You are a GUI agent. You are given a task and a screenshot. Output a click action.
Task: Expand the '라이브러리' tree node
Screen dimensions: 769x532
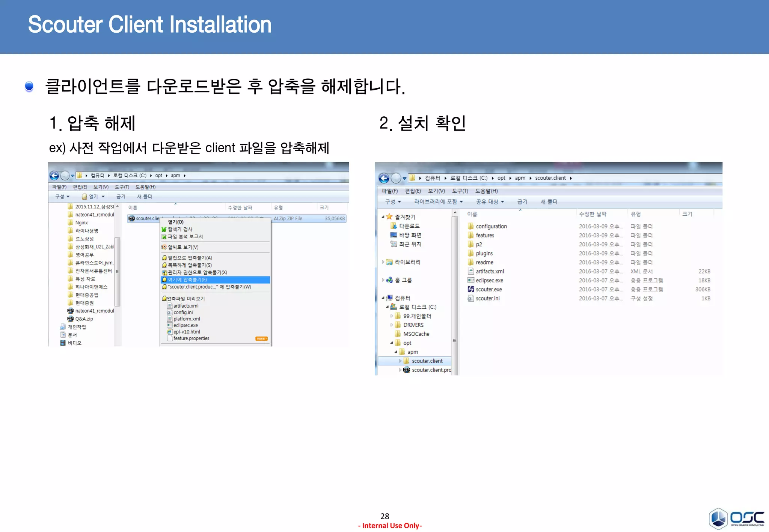(383, 262)
